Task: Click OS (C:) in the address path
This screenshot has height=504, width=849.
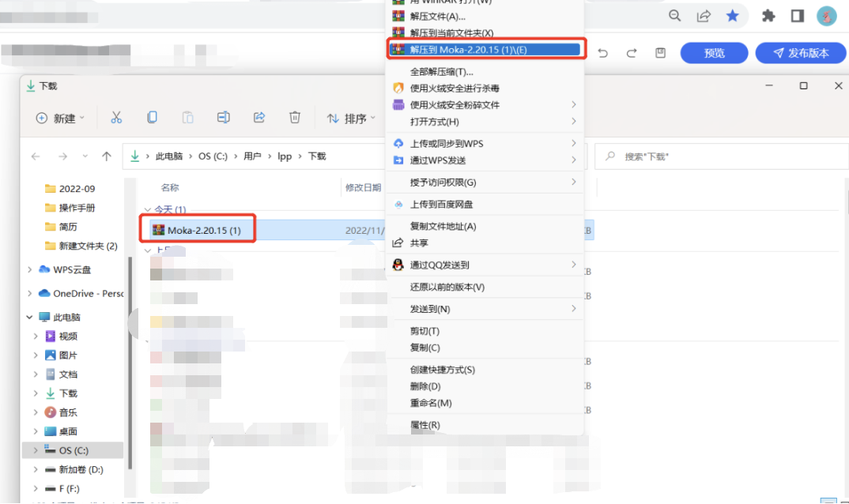Action: [x=213, y=156]
